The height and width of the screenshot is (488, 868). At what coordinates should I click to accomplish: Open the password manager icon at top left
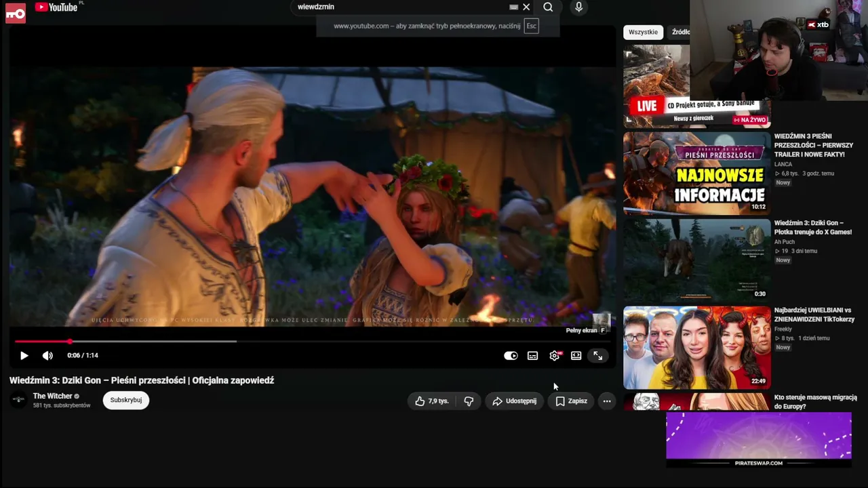16,13
